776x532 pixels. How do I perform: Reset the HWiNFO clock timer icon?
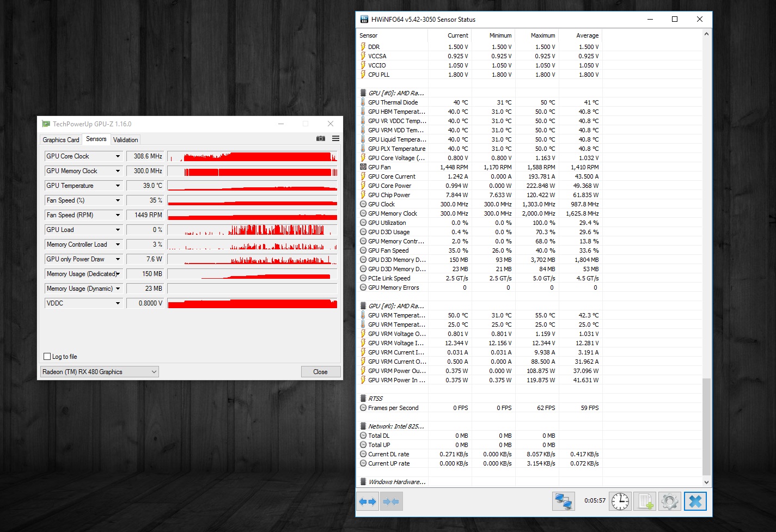(x=620, y=501)
